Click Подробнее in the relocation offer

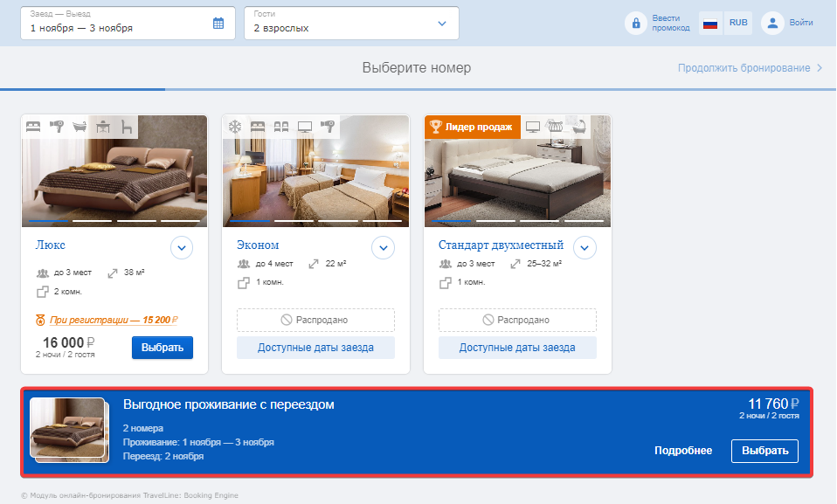[683, 451]
